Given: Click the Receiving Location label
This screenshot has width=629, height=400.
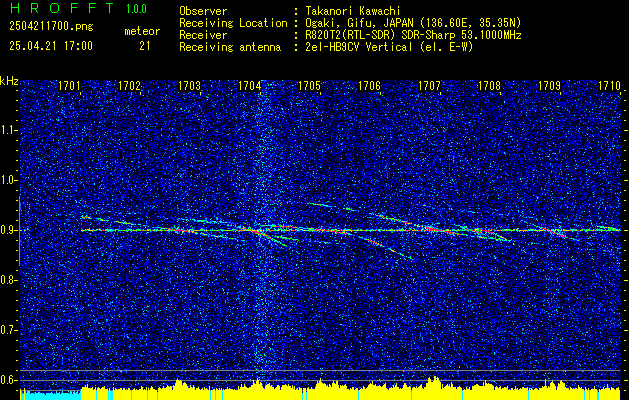Looking at the screenshot, I should [233, 23].
